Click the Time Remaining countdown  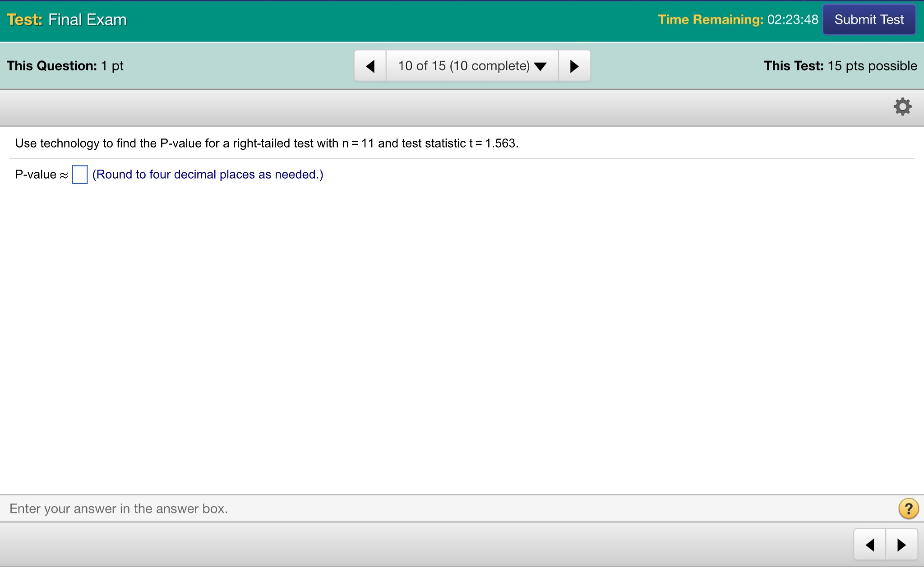792,20
